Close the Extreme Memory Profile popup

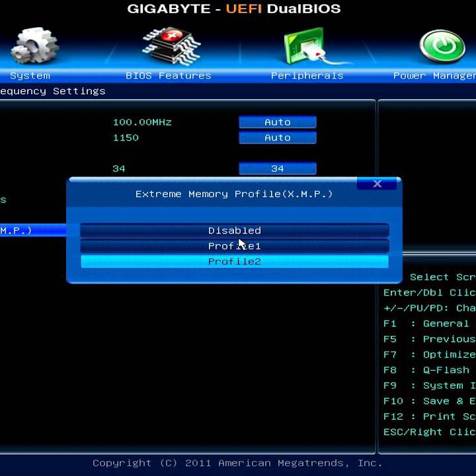coord(377,184)
